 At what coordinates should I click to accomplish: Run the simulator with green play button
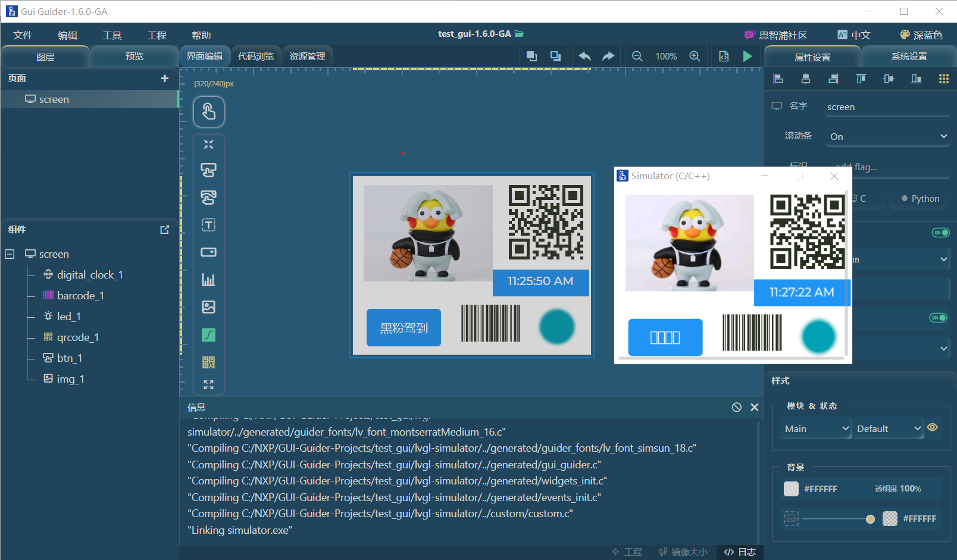(748, 56)
